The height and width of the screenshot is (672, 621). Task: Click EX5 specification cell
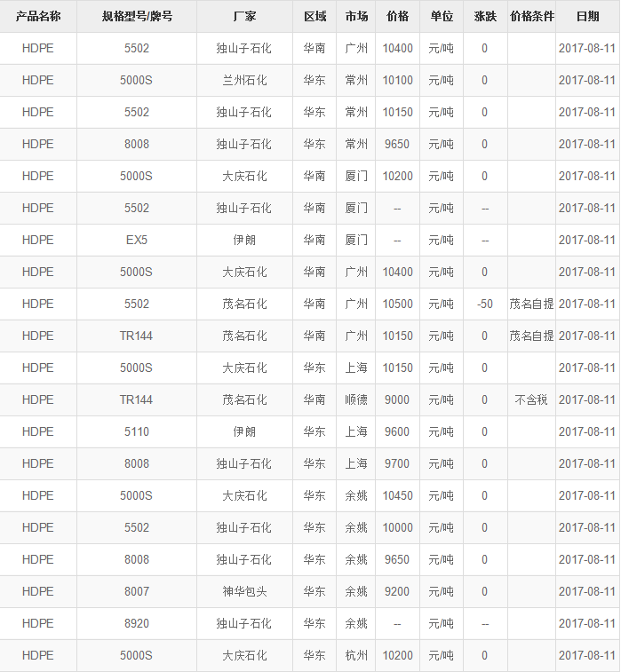pos(137,240)
